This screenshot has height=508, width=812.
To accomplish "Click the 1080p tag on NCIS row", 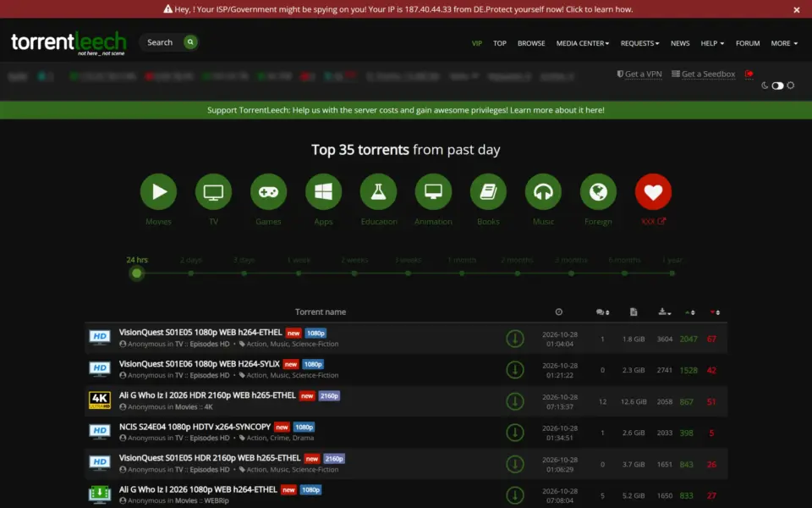I will pos(304,427).
